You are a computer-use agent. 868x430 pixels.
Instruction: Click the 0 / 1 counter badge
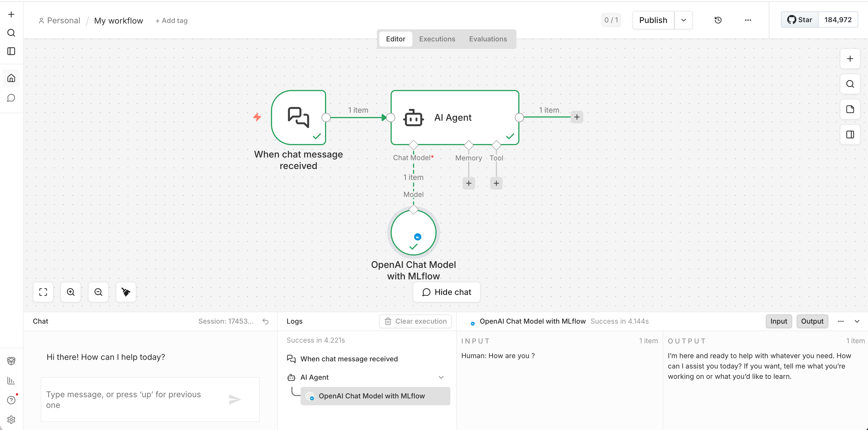[611, 20]
